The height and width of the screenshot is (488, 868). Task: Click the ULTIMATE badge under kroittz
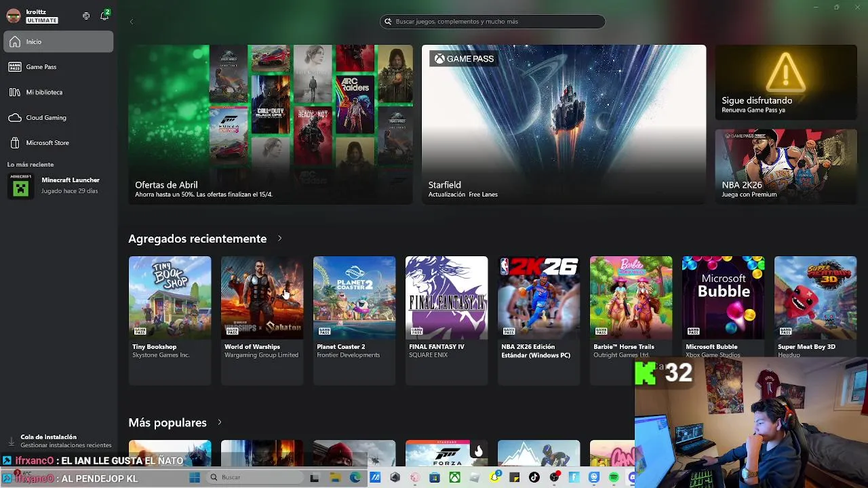[x=42, y=20]
